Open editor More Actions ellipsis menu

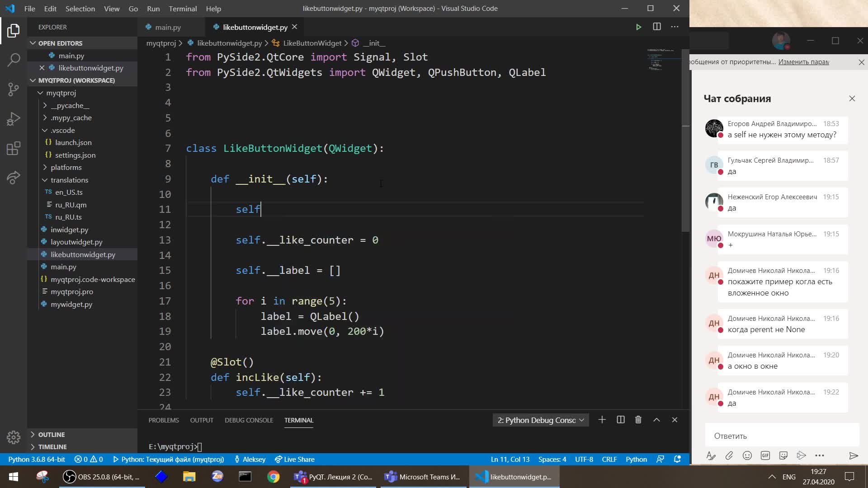(675, 27)
